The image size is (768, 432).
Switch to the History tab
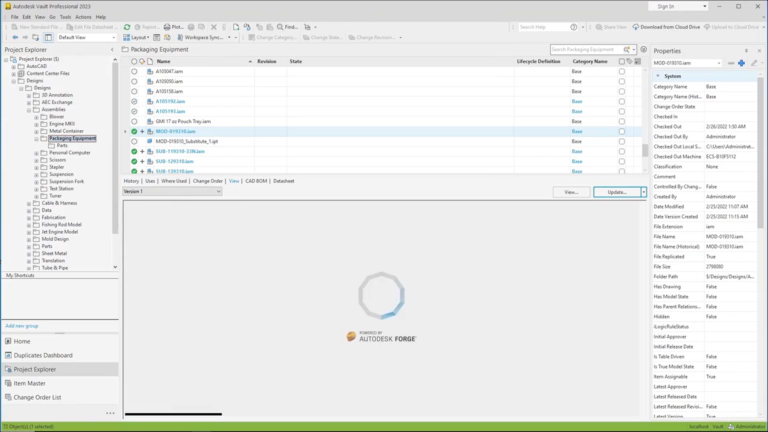[131, 181]
